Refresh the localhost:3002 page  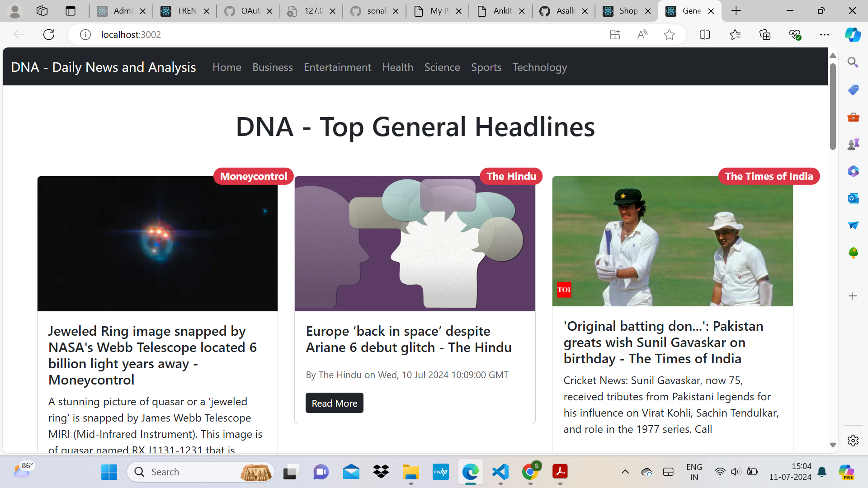(x=49, y=34)
